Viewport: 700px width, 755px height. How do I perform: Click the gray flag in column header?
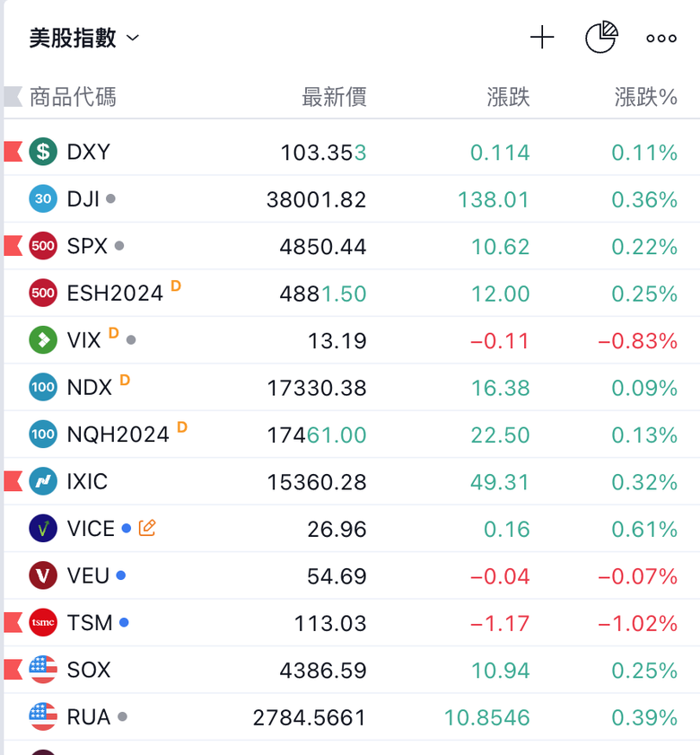(13, 96)
